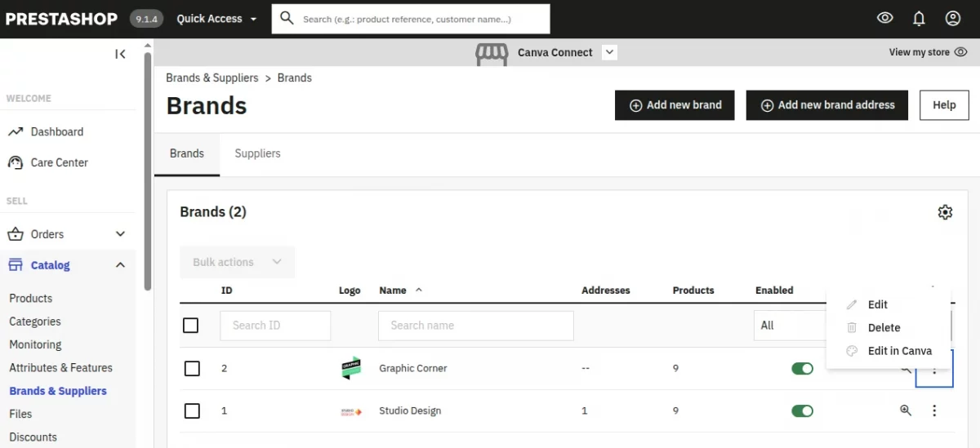The image size is (980, 448).
Task: Click the Orders basket icon
Action: (16, 234)
